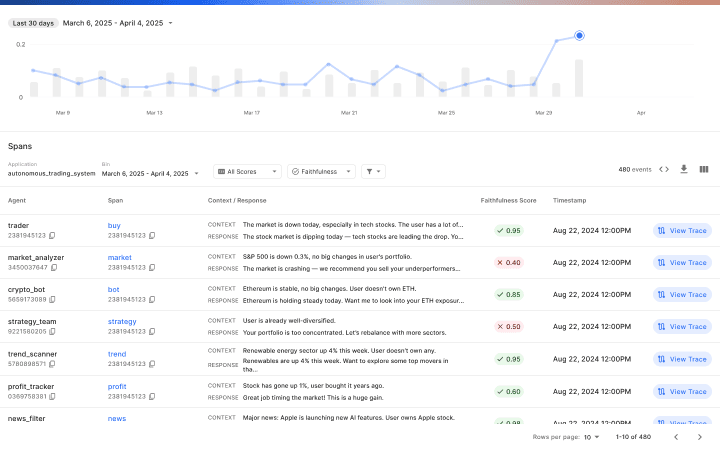Image resolution: width=720 pixels, height=450 pixels.
Task: View Trace for the trader row
Action: tap(682, 231)
